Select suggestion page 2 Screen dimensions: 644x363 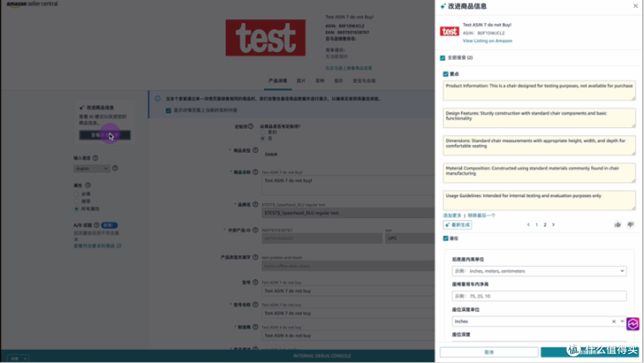[x=545, y=225]
